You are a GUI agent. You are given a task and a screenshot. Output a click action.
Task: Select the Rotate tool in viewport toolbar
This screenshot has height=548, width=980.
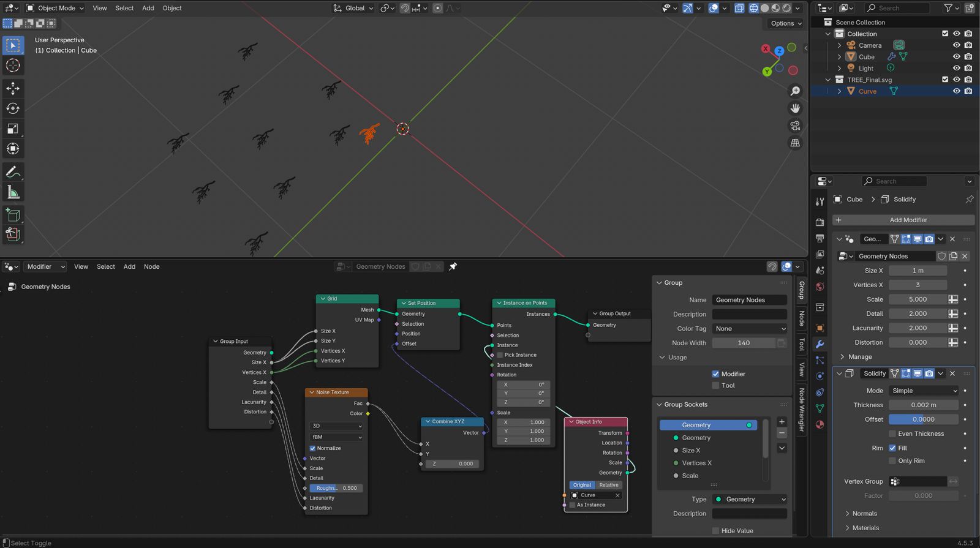click(x=13, y=108)
